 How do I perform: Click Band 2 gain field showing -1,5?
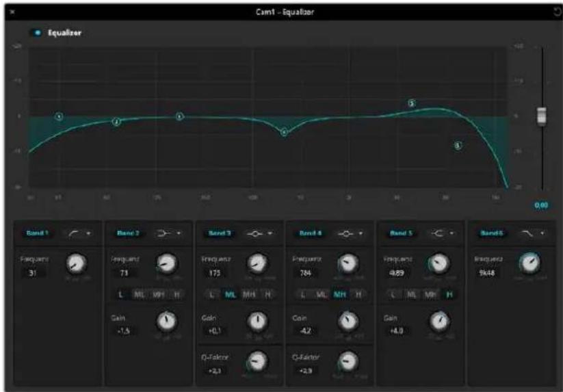(124, 331)
